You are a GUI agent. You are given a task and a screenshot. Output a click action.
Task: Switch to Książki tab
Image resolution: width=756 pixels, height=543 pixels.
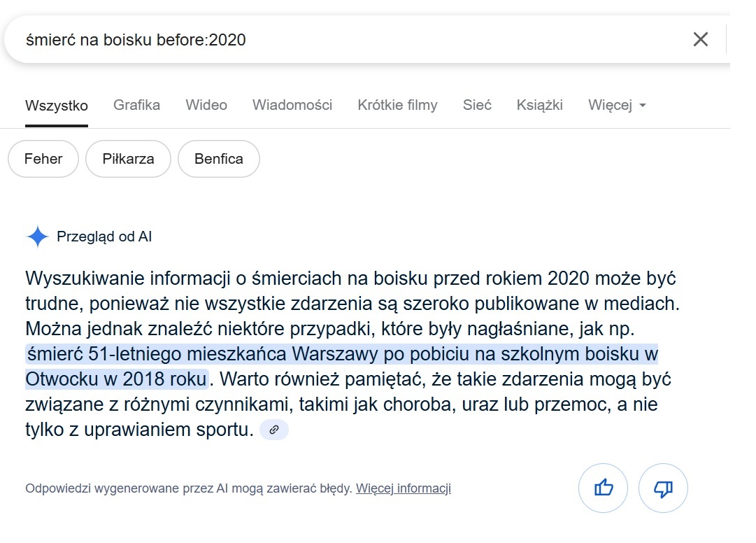[x=540, y=105]
